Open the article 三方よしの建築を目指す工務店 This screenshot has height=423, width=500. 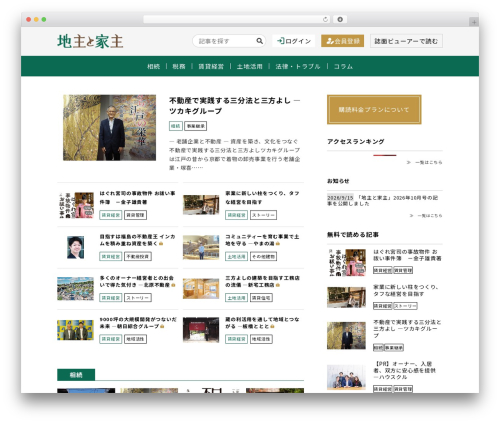(262, 281)
